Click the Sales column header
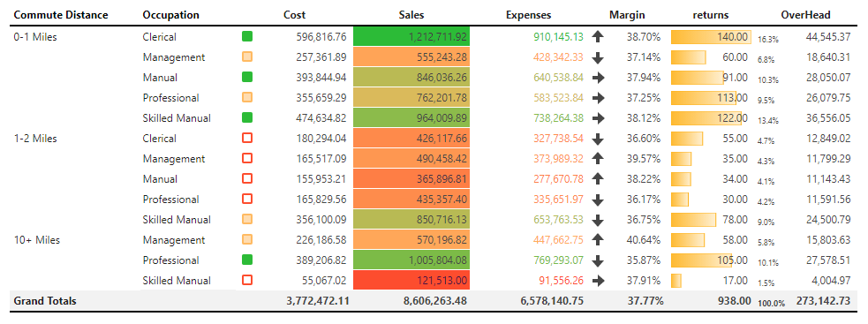Screen dimensions: 868x324 [x=411, y=15]
